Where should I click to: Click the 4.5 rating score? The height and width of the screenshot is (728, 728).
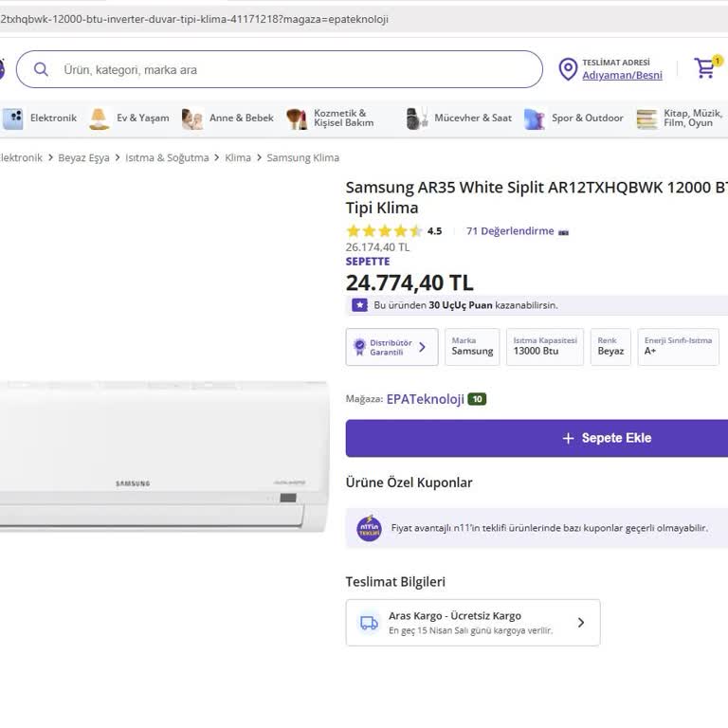coord(434,230)
